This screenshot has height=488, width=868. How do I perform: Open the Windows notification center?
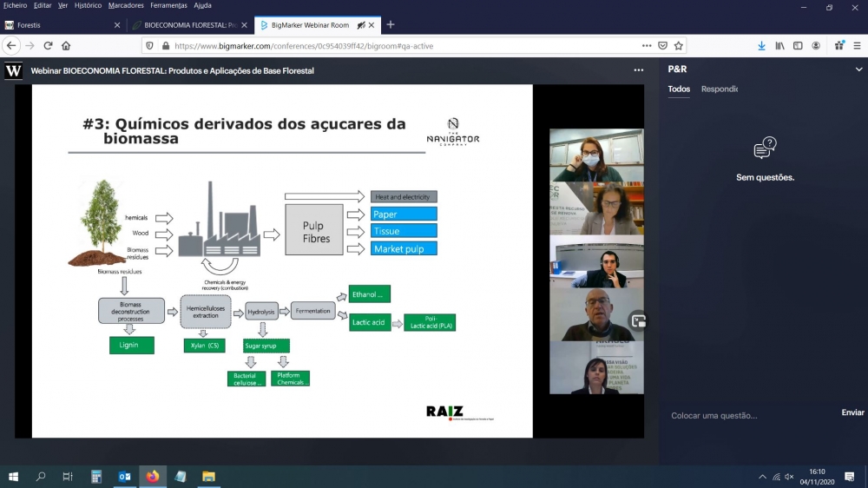click(x=850, y=477)
